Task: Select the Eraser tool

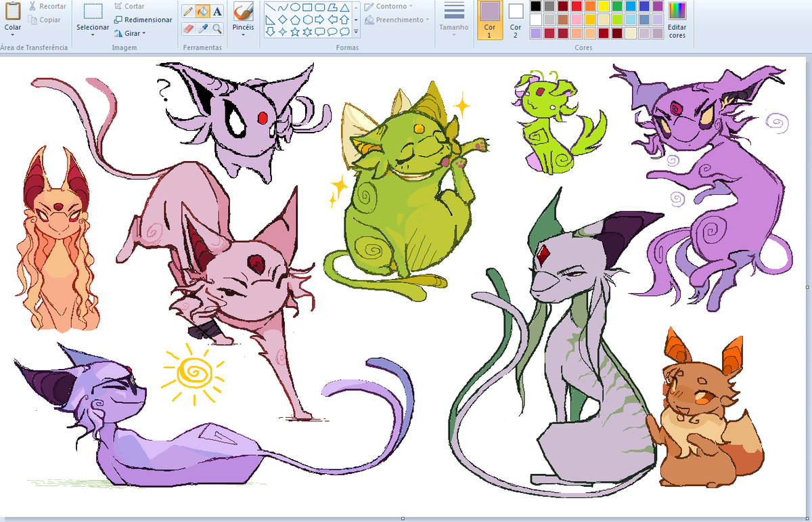Action: point(188,28)
